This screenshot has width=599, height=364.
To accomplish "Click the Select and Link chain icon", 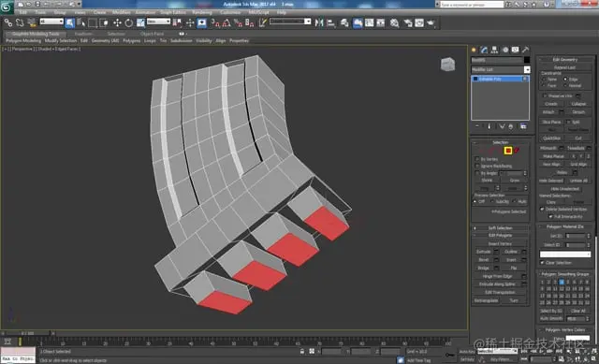I will point(8,22).
